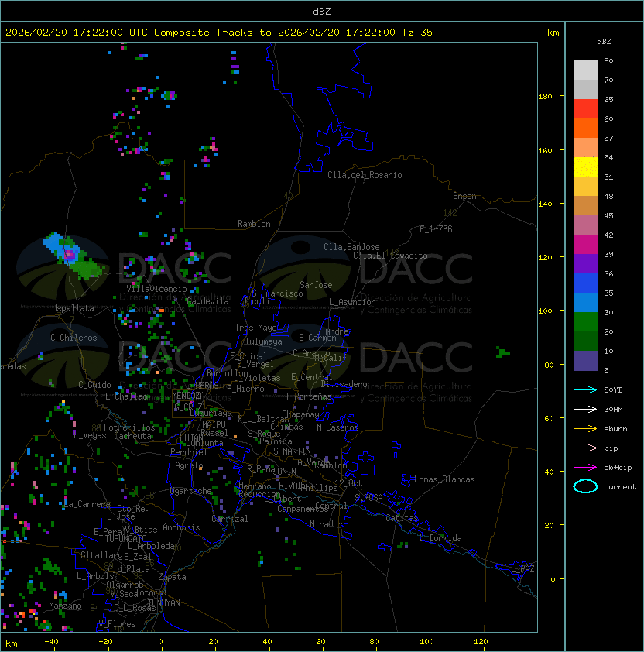The image size is (644, 652).
Task: Click the 'km' unit label at top right
Action: (553, 33)
